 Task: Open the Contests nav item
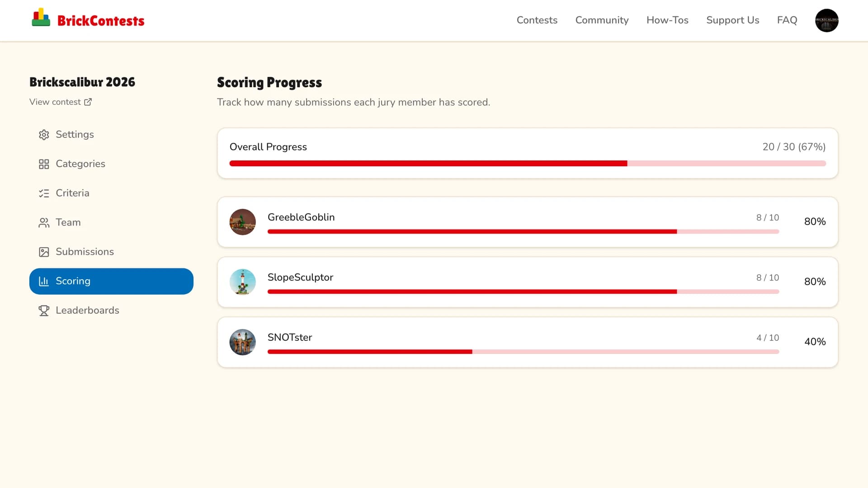click(x=537, y=20)
